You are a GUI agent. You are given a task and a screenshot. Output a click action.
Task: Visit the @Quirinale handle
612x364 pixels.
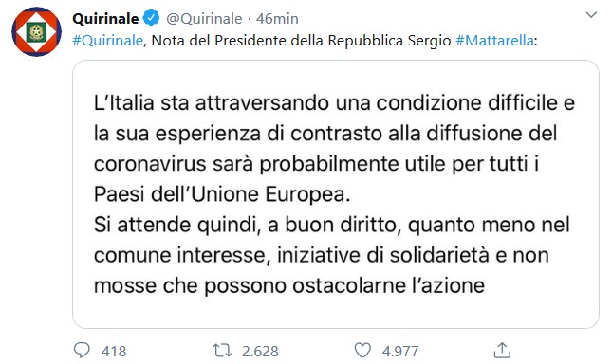click(204, 18)
